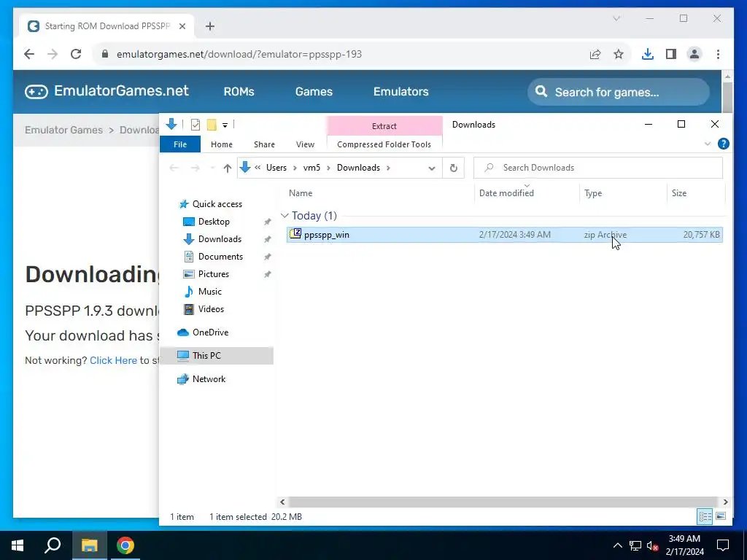Open the Windows Start menu
747x560 pixels.
coord(18,545)
